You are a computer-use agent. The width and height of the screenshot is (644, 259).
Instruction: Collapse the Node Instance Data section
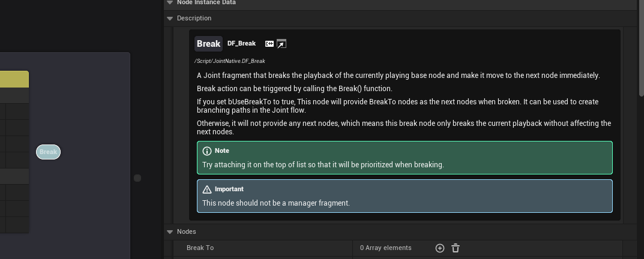(x=170, y=2)
